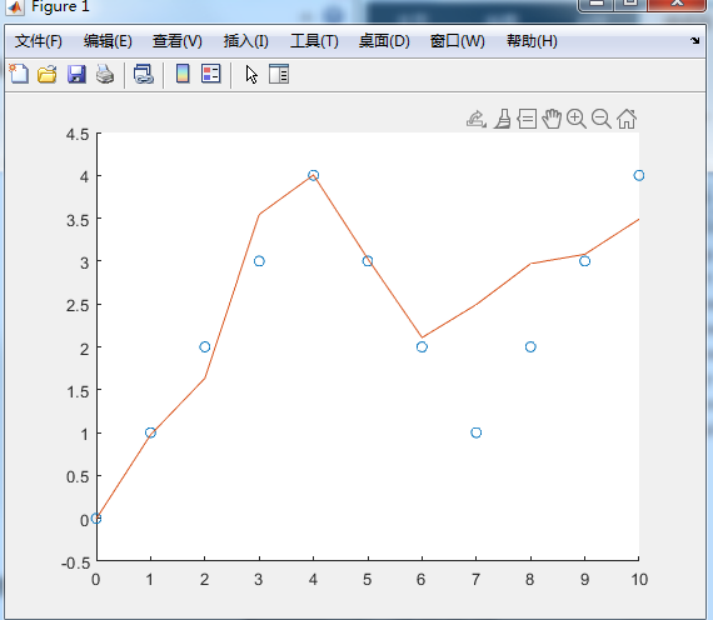713x620 pixels.
Task: Activate the data brushing tool above the plot
Action: point(503,119)
